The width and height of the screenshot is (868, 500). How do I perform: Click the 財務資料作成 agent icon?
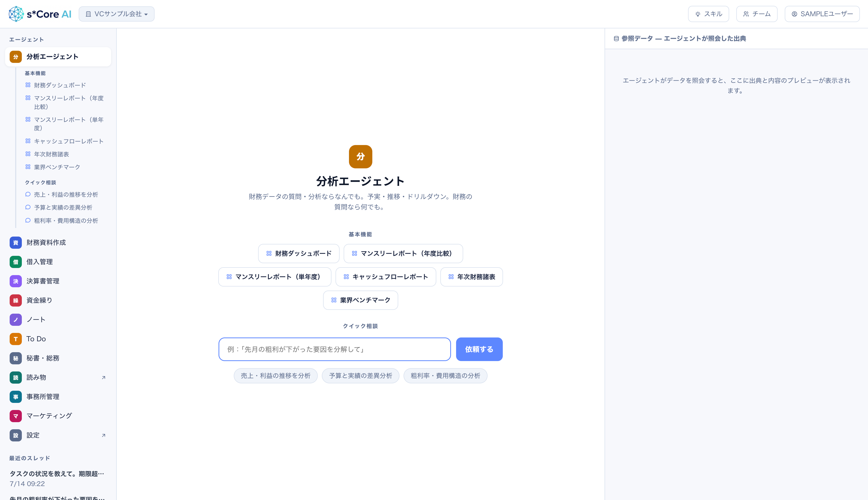point(15,242)
